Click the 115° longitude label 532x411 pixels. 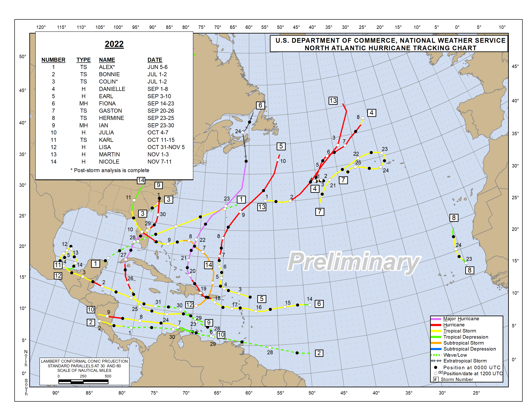pyautogui.click(x=61, y=27)
